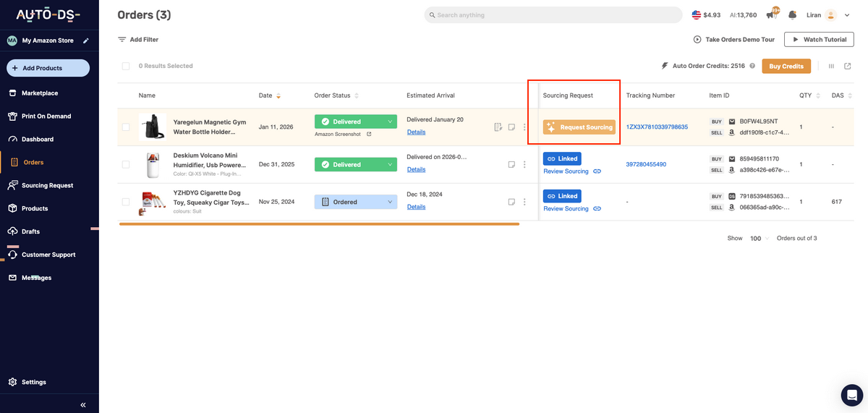The height and width of the screenshot is (413, 868).
Task: Open tracking number 1ZX3X7810339798635
Action: (x=657, y=127)
